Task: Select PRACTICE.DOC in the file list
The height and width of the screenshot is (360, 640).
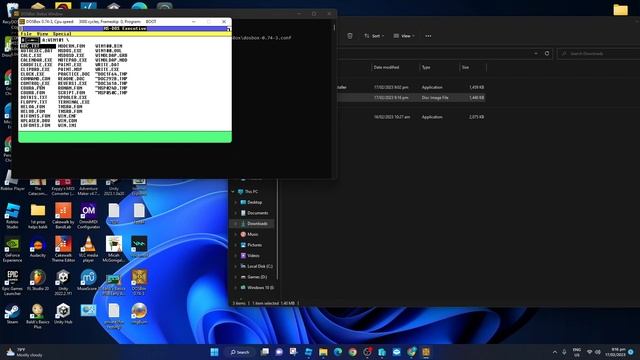Action: (73, 74)
